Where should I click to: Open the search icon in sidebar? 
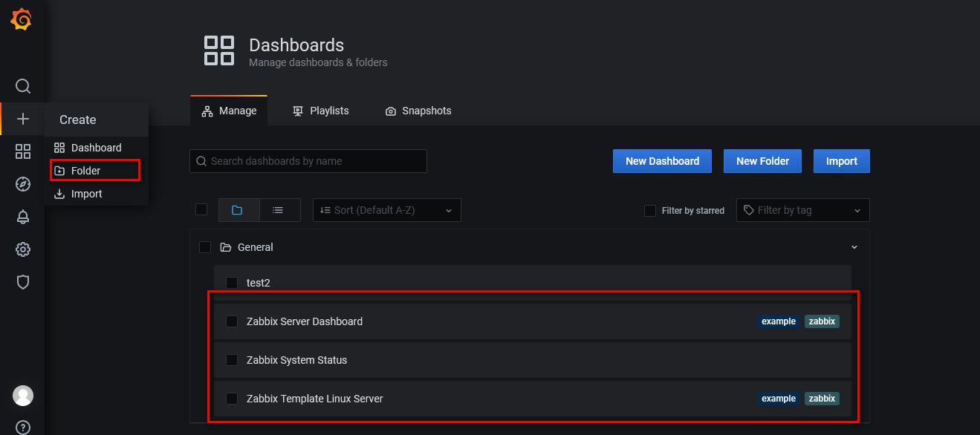(x=23, y=86)
